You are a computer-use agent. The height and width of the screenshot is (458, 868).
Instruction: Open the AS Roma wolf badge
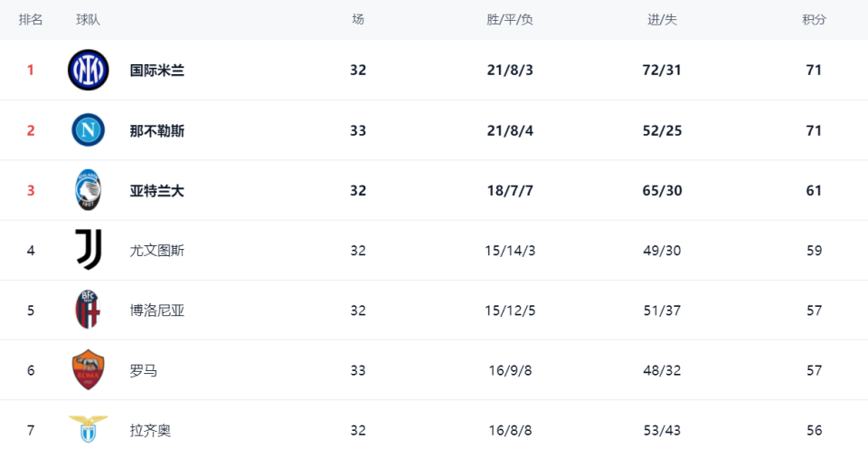88,369
